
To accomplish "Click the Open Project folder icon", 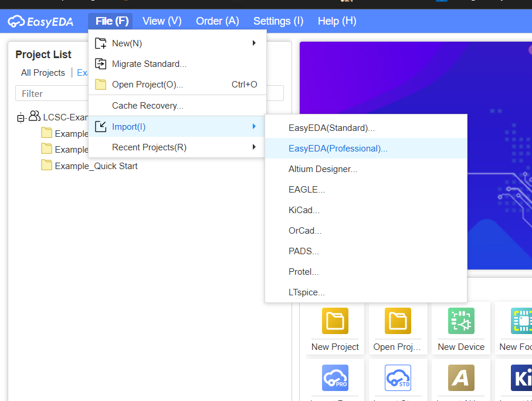I will (x=100, y=84).
